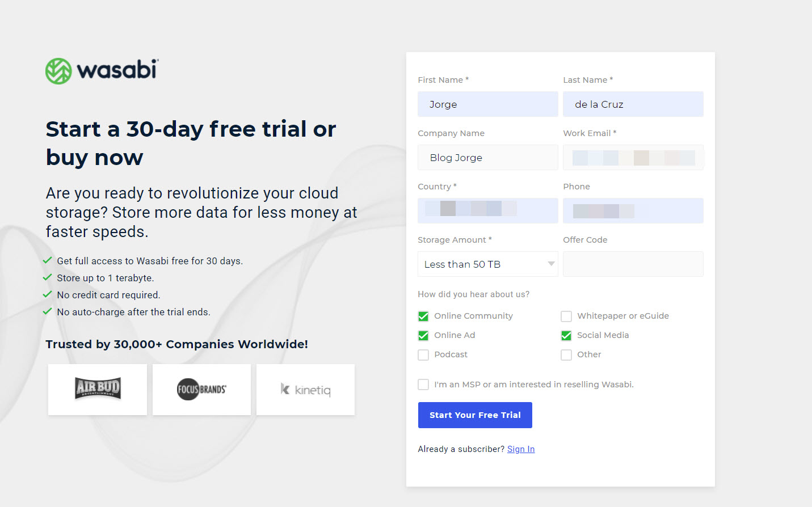Click the Wasabi logo
This screenshot has height=507, width=812.
[102, 71]
